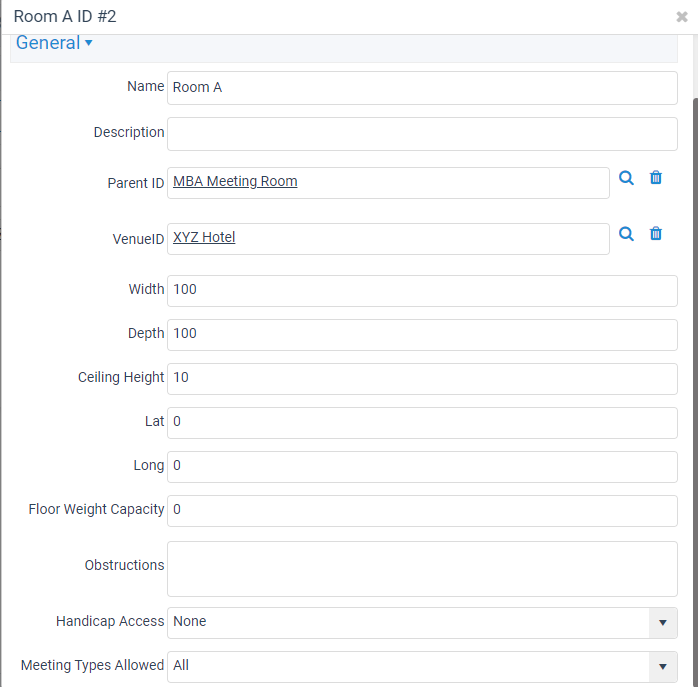Click into the Name field
Image resolution: width=698 pixels, height=687 pixels.
point(422,88)
